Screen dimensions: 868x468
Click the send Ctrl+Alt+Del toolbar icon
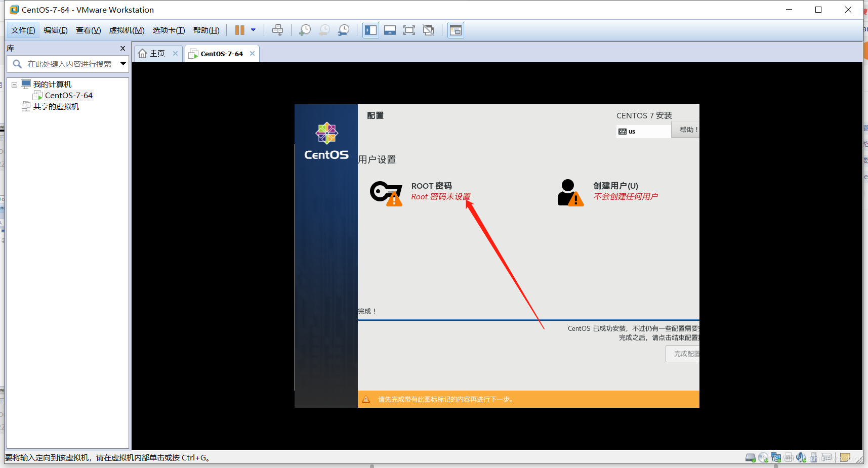[277, 30]
